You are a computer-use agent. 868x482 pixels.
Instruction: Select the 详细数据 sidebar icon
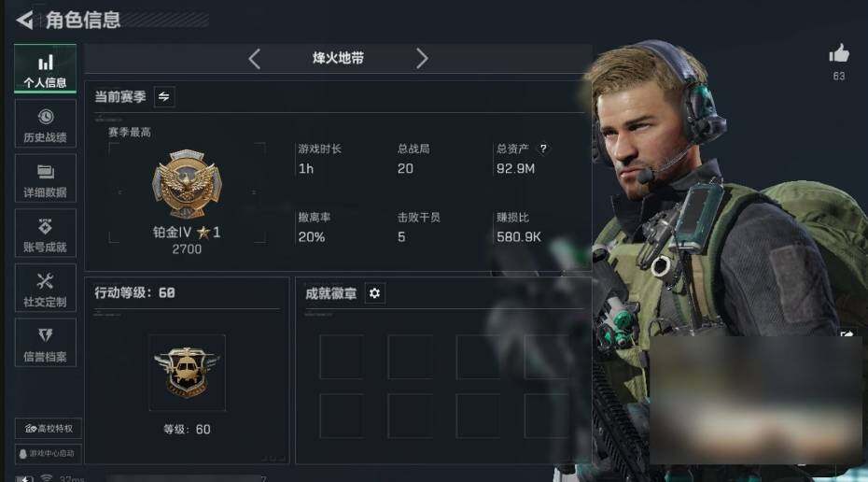46,179
